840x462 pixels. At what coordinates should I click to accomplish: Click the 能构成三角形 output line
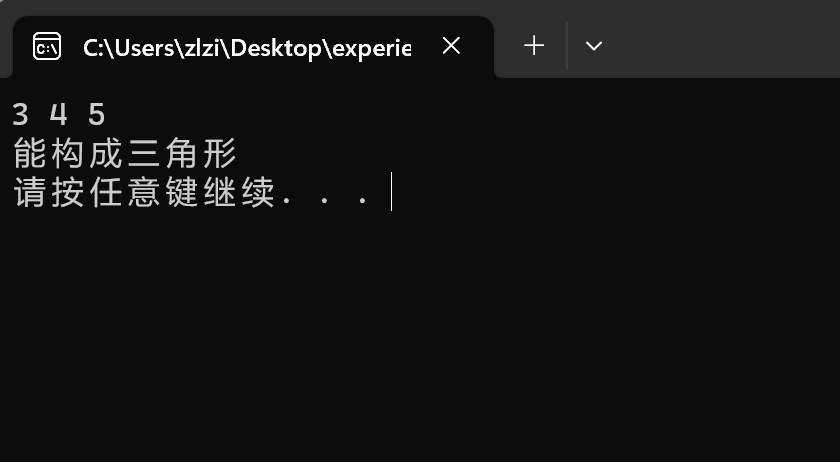(124, 154)
